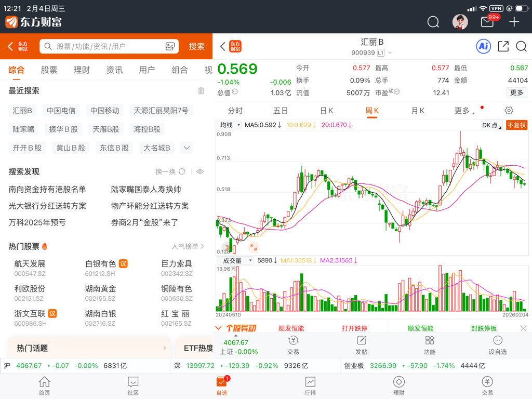
Task: Select 日K chart tab
Action: click(x=326, y=111)
